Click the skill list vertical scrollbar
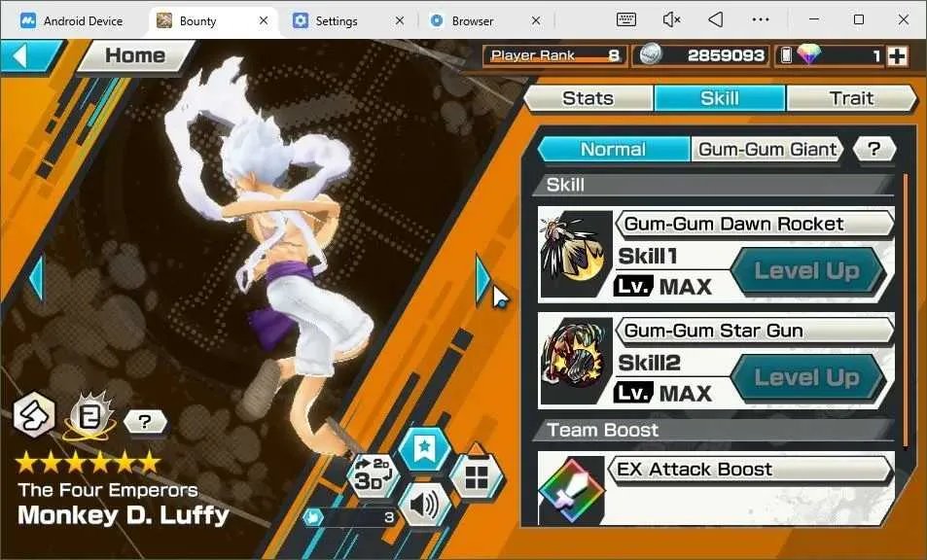The image size is (927, 560). [x=907, y=310]
